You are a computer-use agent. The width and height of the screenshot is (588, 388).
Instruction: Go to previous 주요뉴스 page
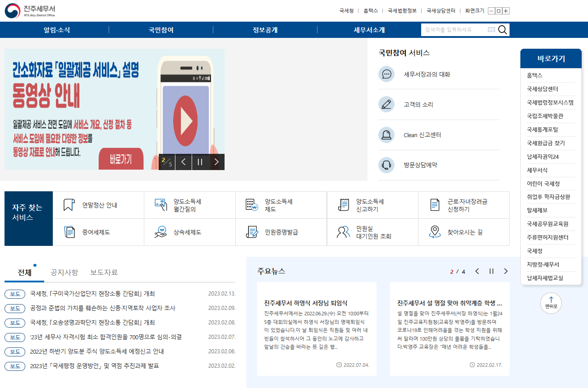[x=477, y=271]
